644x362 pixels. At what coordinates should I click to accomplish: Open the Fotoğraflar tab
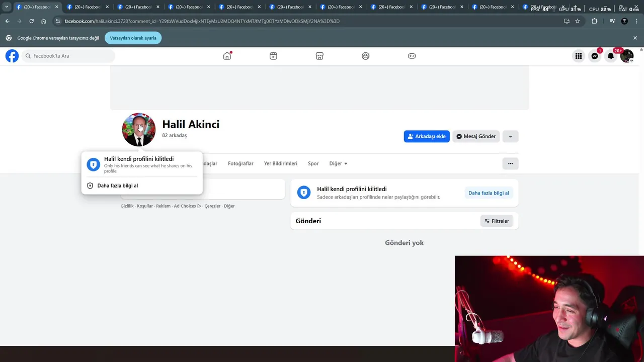240,163
